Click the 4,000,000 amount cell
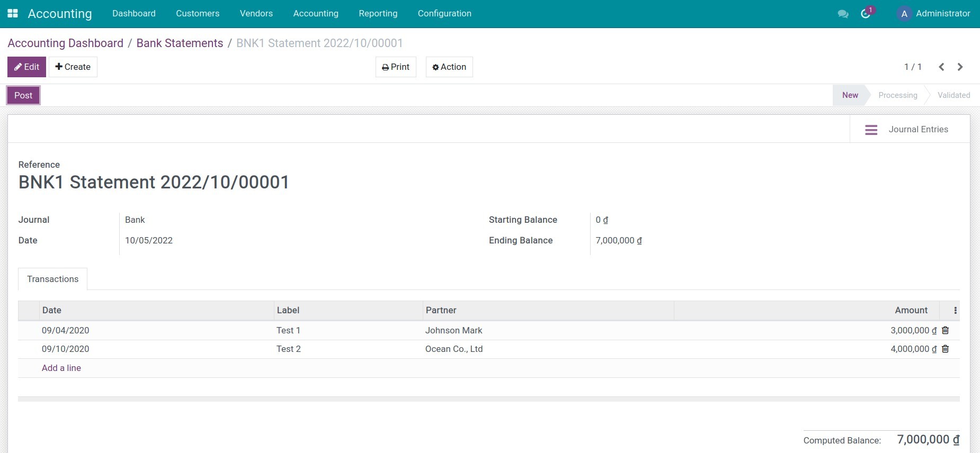The image size is (980, 453). click(x=914, y=349)
